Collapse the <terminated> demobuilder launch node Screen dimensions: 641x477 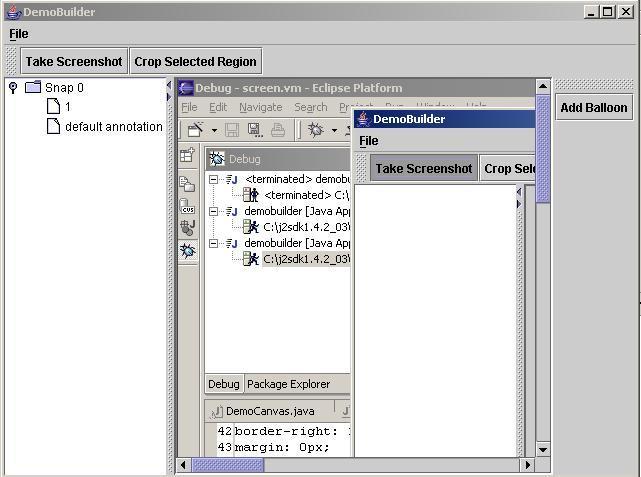pos(213,179)
